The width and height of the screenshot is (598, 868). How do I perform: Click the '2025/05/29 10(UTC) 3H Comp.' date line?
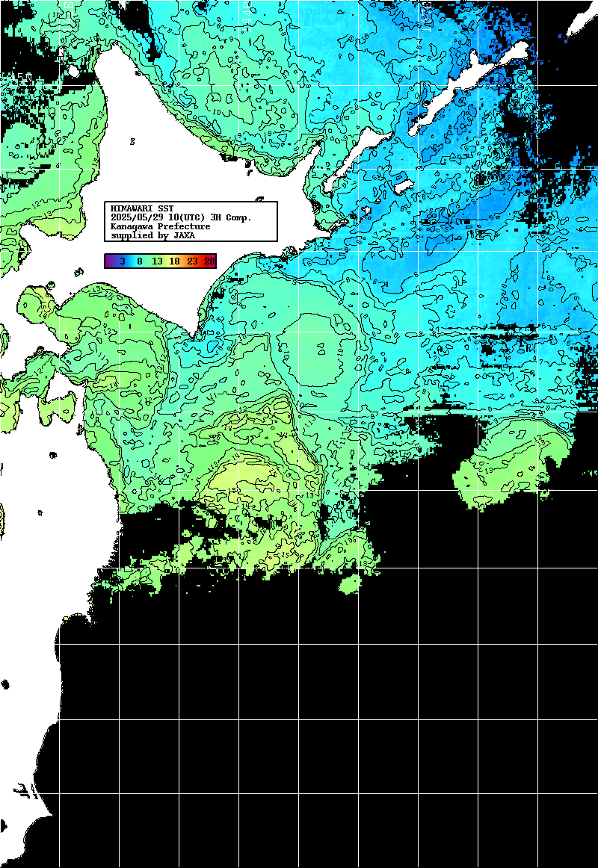[x=181, y=217]
